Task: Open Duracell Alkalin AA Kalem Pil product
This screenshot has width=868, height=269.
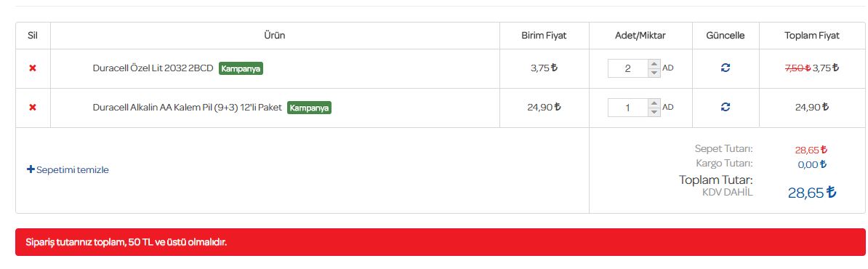Action: (x=187, y=108)
